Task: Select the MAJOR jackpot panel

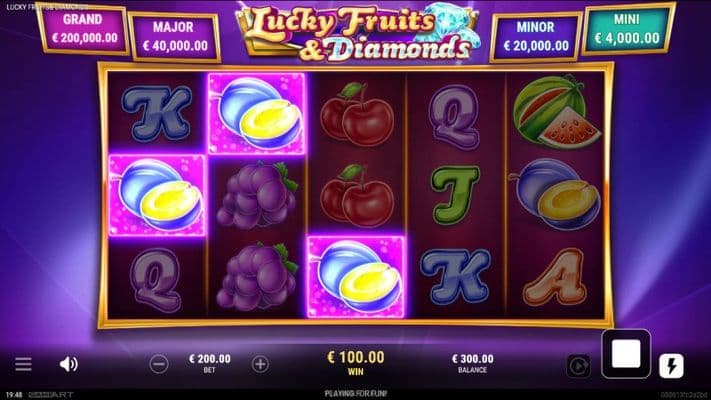Action: pyautogui.click(x=175, y=37)
